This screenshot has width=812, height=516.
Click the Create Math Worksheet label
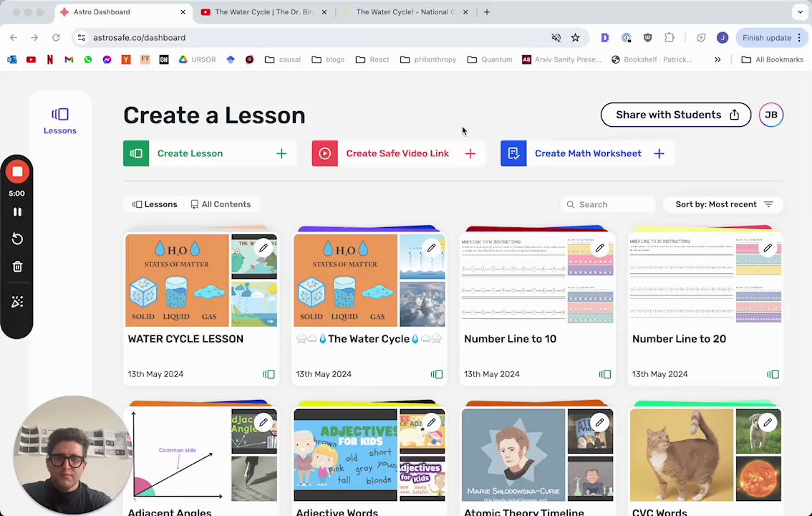[588, 153]
